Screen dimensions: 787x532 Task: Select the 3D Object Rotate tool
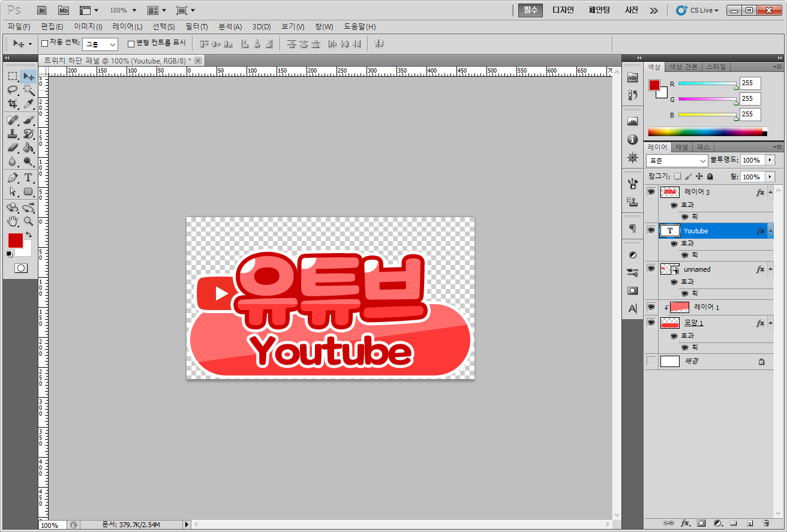[13, 208]
